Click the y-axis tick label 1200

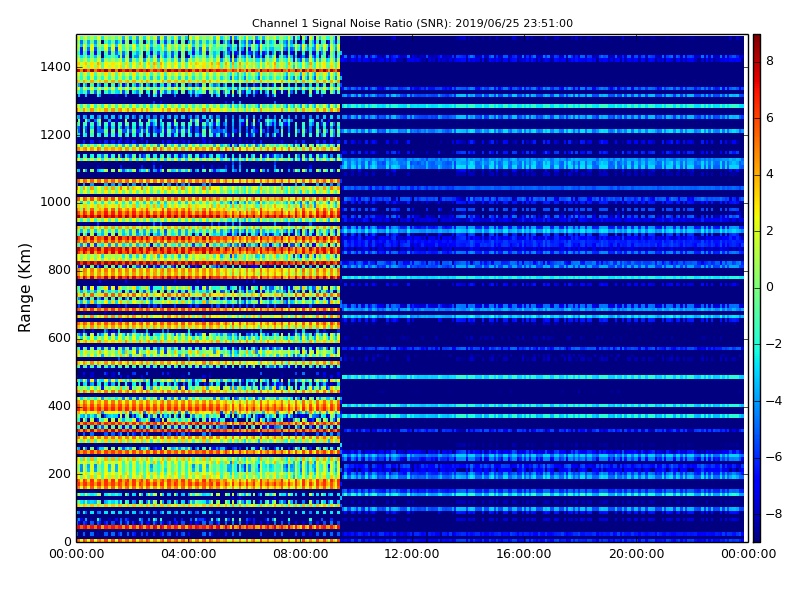click(x=56, y=135)
